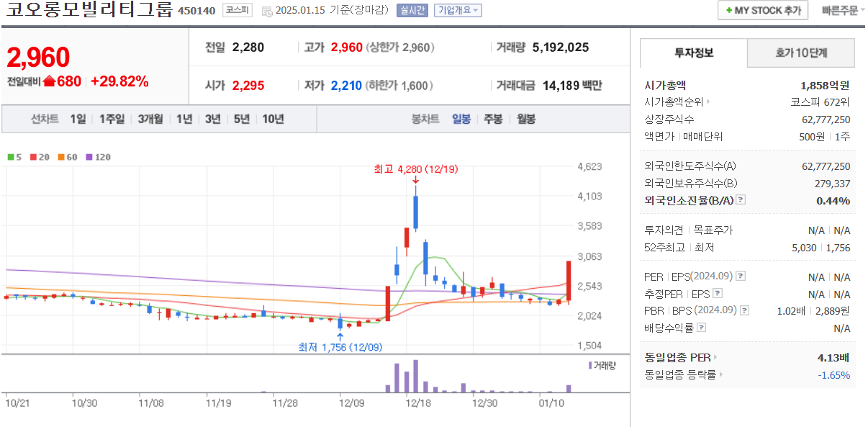The width and height of the screenshot is (868, 427).
Task: Open help icon next to PER EPS(2024.09)
Action: 741,277
